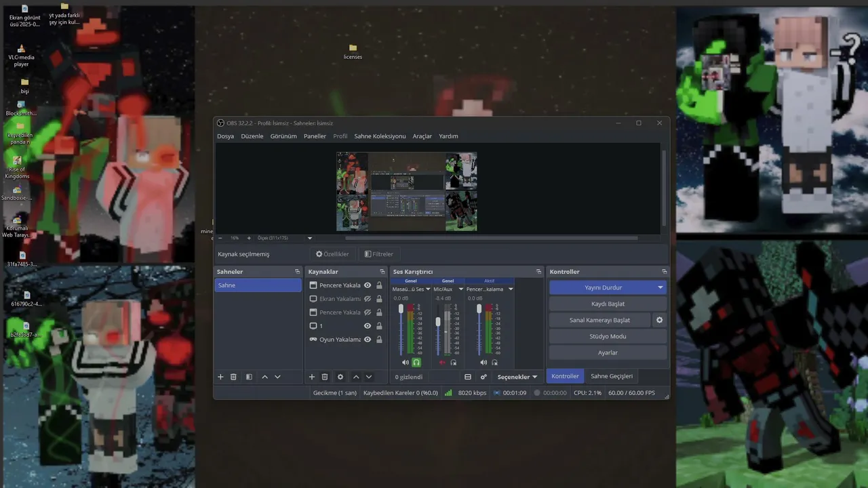Open the dropdown arrow on Yayını Durdur
The image size is (868, 488).
[x=660, y=287]
